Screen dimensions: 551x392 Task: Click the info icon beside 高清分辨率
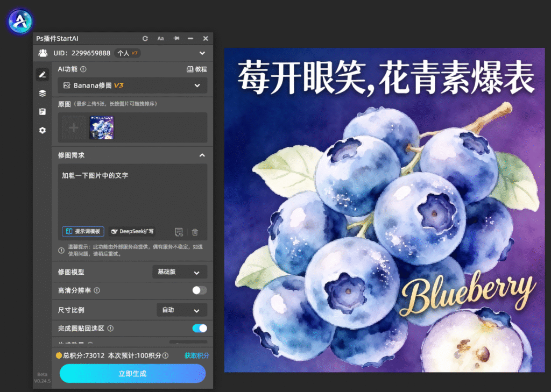tap(97, 290)
